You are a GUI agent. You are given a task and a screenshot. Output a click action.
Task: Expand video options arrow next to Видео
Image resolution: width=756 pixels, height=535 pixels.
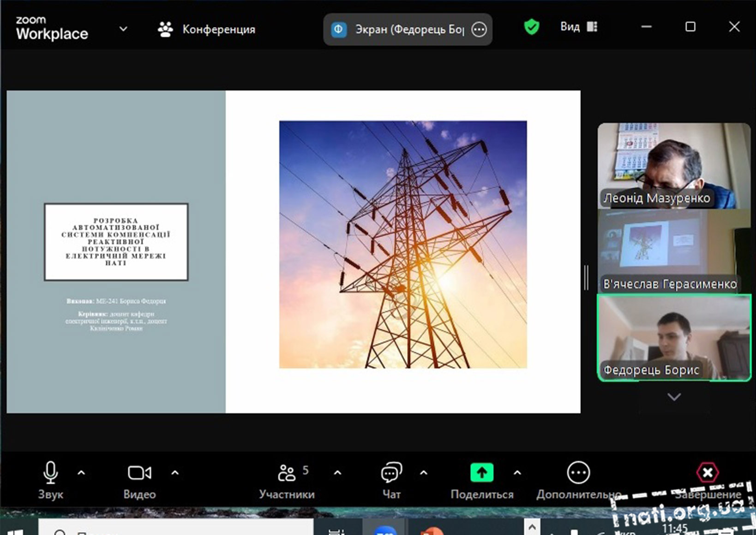click(x=175, y=473)
